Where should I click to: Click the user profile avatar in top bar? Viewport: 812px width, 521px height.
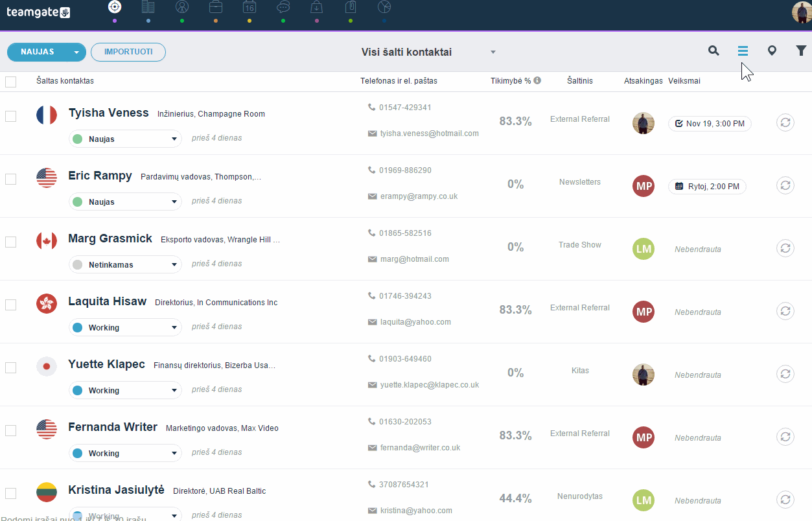802,11
